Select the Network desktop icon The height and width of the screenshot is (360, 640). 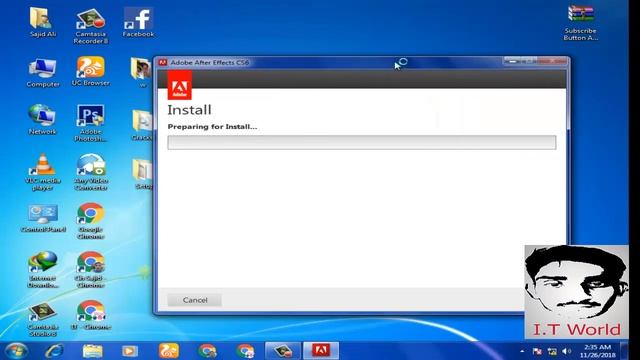click(x=42, y=120)
